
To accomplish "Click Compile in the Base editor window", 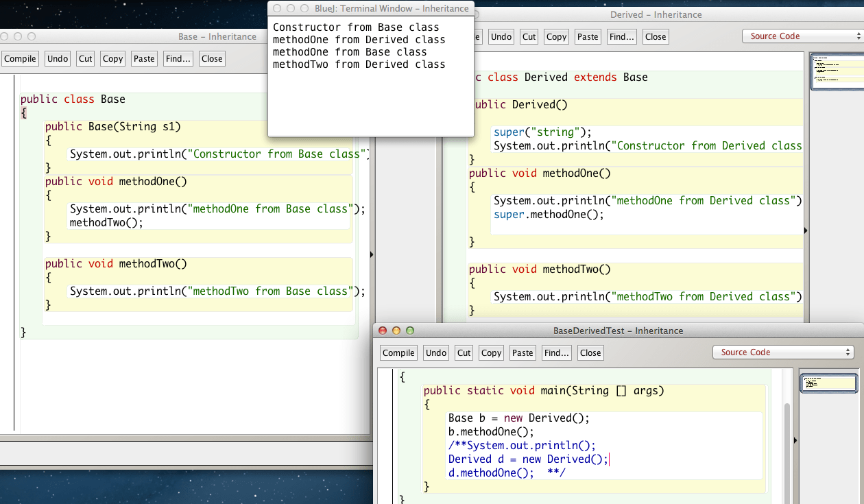I will tap(20, 59).
